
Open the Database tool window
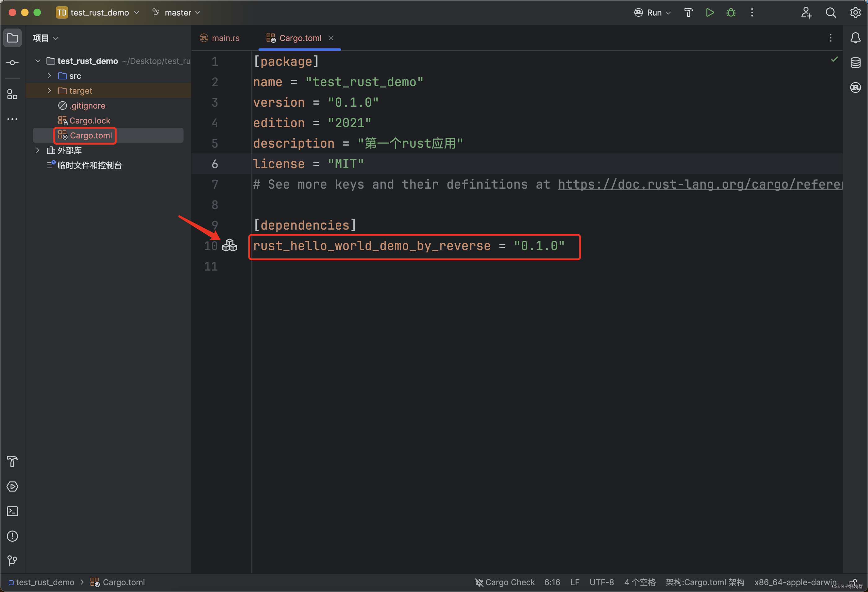(x=855, y=63)
